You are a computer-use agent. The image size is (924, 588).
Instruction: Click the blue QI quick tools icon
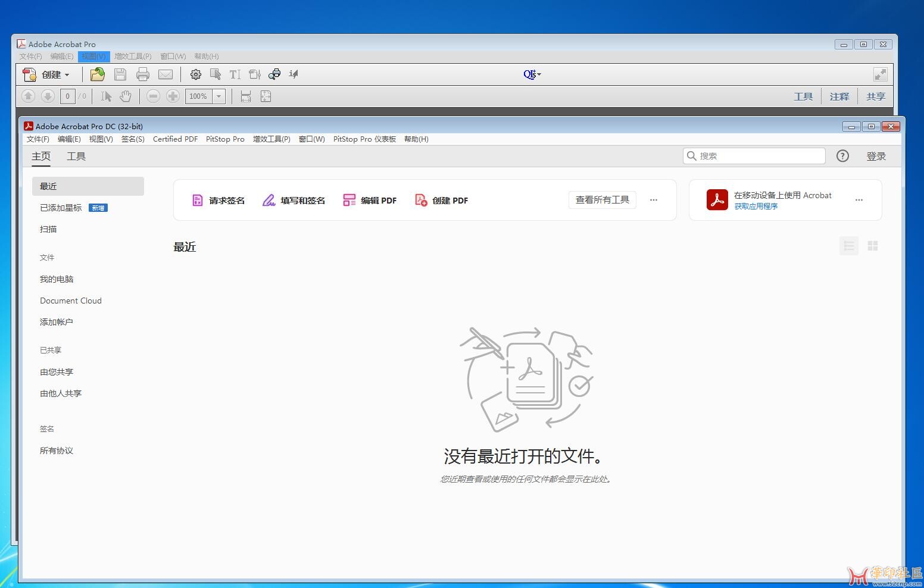[x=532, y=74]
